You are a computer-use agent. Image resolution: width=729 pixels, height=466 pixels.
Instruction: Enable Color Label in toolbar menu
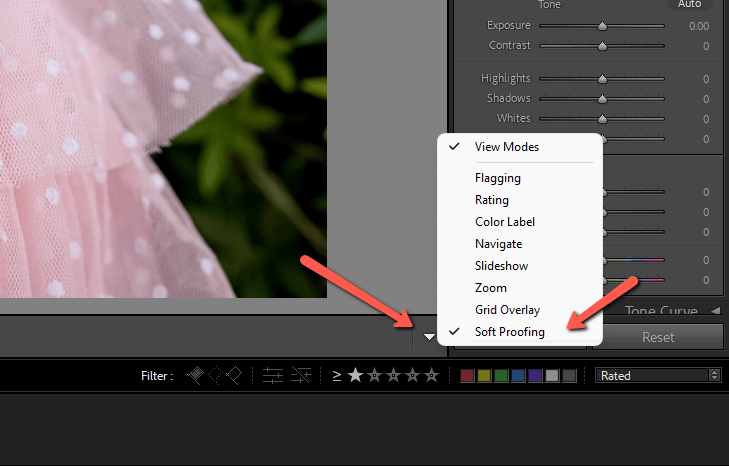pyautogui.click(x=520, y=222)
